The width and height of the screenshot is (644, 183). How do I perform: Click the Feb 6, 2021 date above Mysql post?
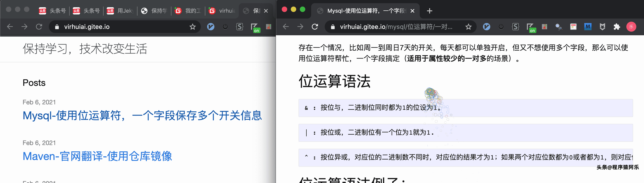pos(39,102)
